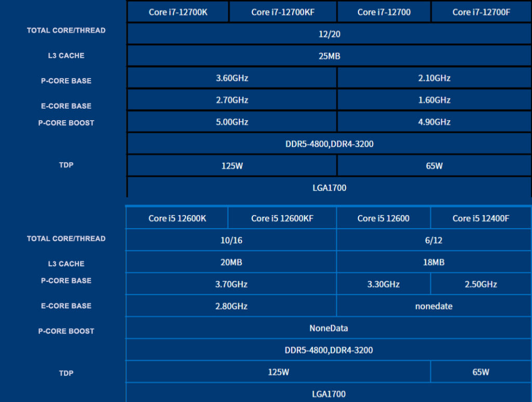
Task: Click the L3 CACHE label in left sidebar
Action: 66,56
